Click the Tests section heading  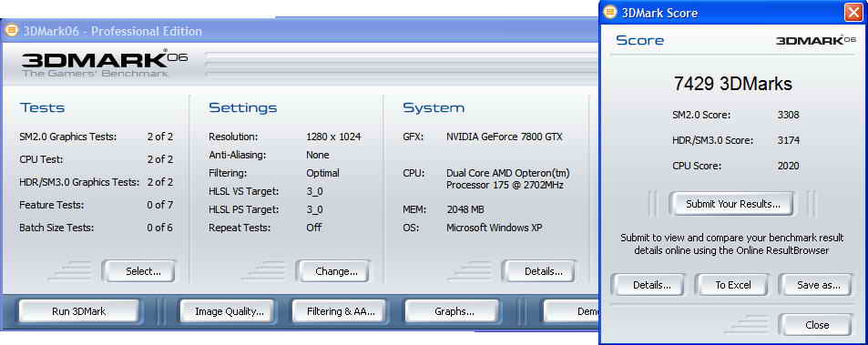click(x=43, y=107)
